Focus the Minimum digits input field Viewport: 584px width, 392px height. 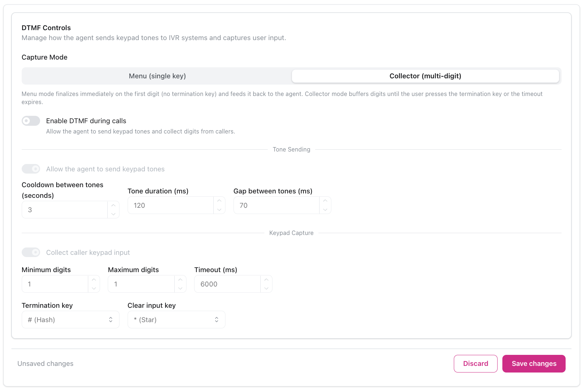click(55, 284)
